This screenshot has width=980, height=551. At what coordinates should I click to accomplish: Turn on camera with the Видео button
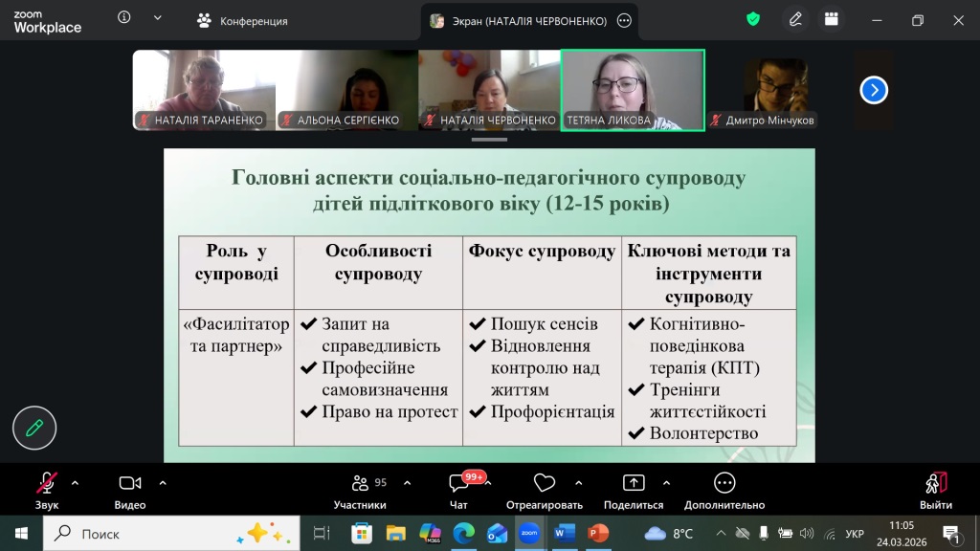130,490
